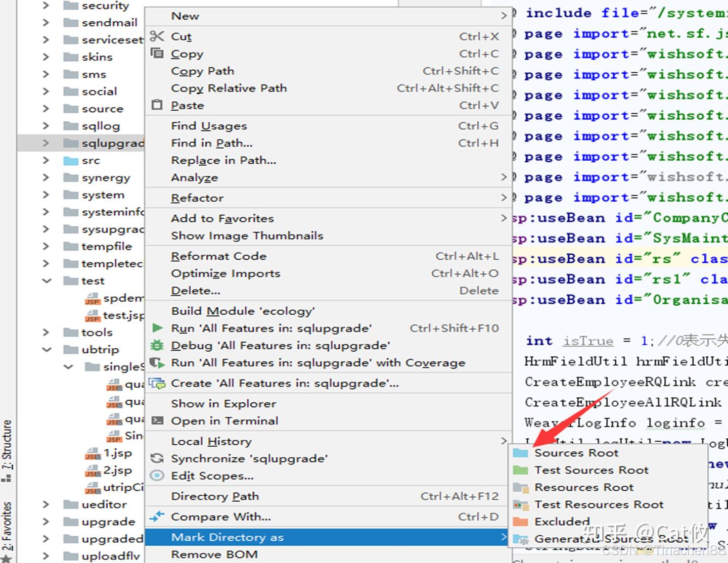
Task: Click the green Run arrow icon
Action: (157, 327)
